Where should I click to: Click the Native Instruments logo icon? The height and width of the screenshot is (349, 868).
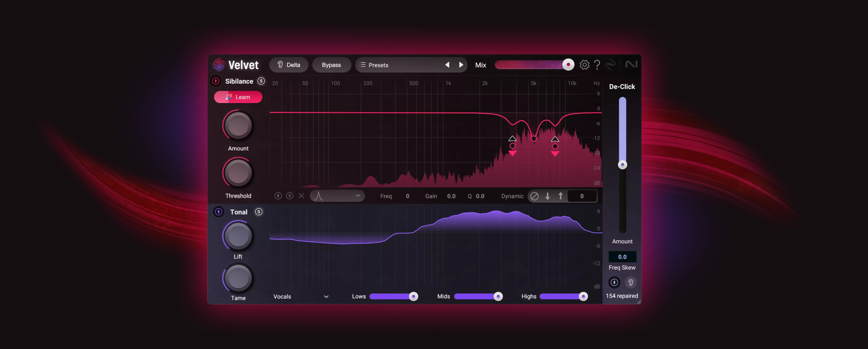(x=631, y=64)
